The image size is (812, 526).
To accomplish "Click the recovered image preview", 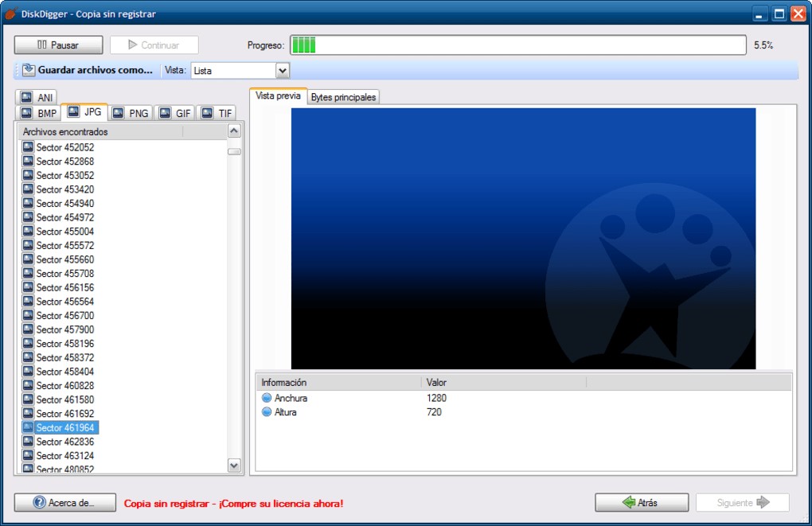I will coord(523,239).
